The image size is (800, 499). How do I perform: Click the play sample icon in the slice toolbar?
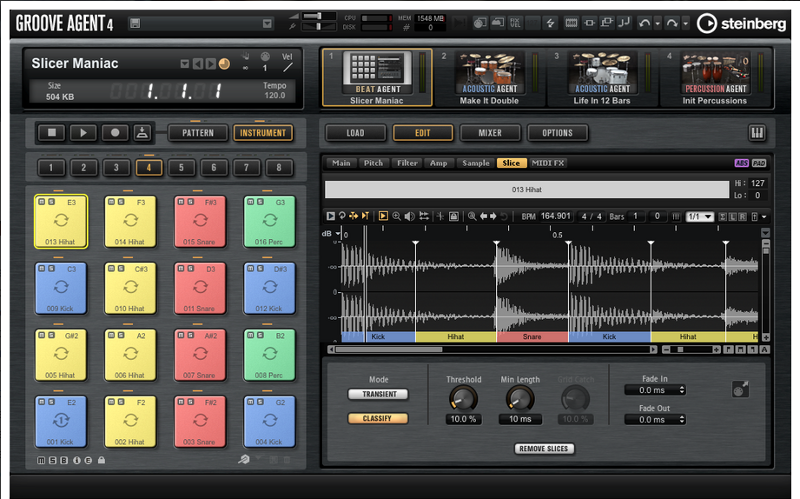click(x=331, y=216)
